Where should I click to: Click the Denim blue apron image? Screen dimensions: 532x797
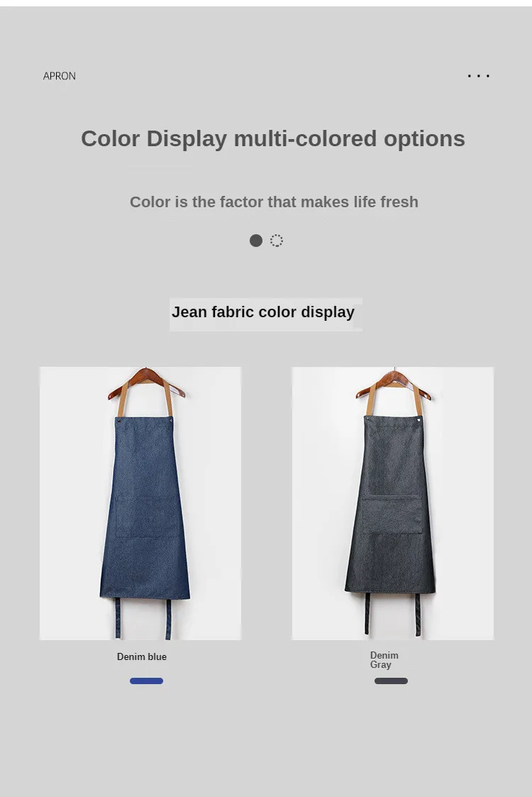(140, 503)
